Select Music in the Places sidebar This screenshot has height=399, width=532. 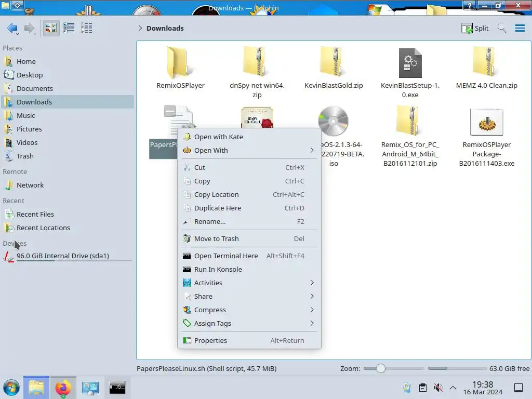click(x=67, y=116)
